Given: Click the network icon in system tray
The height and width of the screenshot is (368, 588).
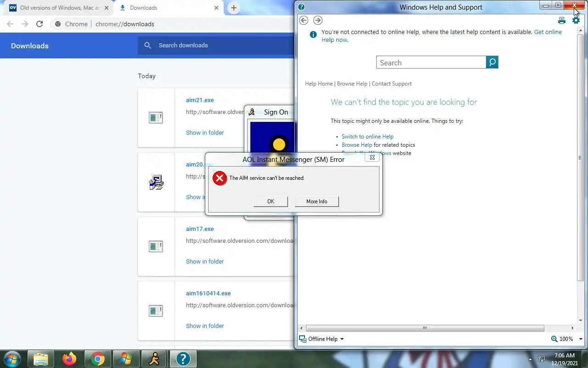Looking at the screenshot, I should click(542, 359).
